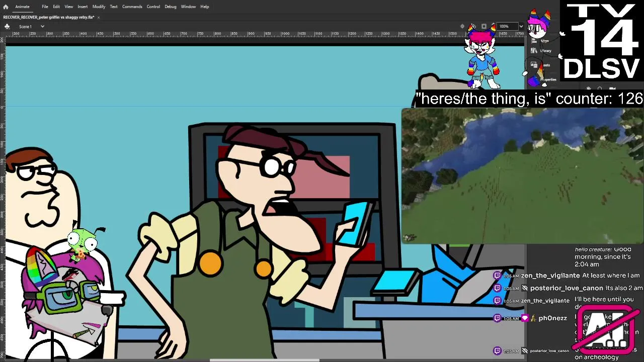
Task: Click the Scene 1 label
Action: pos(25,26)
